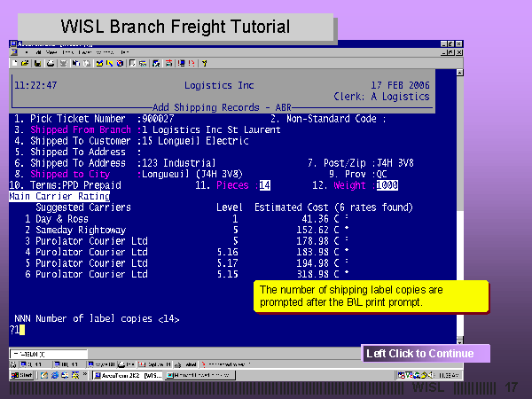The height and width of the screenshot is (399, 532).
Task: Click the printer icon in the status bar
Action: pos(121,364)
